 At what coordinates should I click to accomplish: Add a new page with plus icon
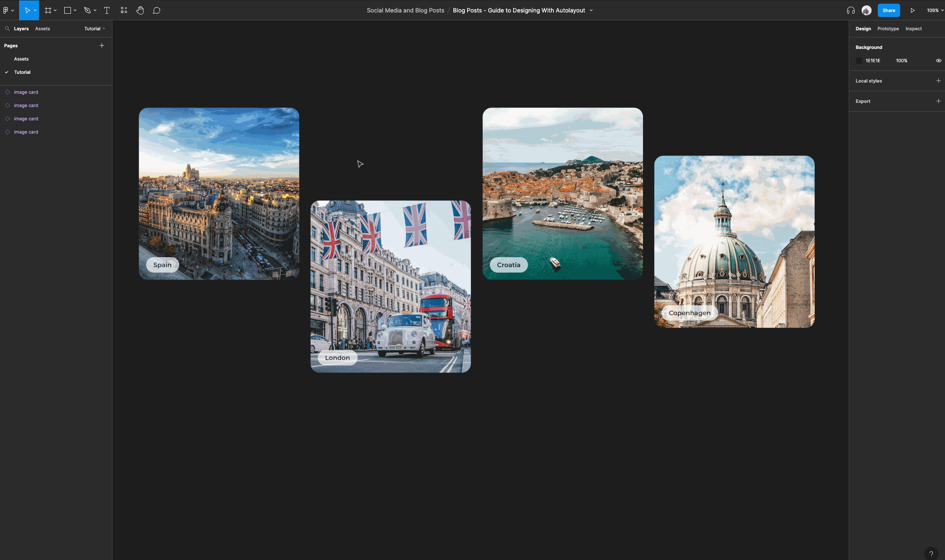click(102, 46)
